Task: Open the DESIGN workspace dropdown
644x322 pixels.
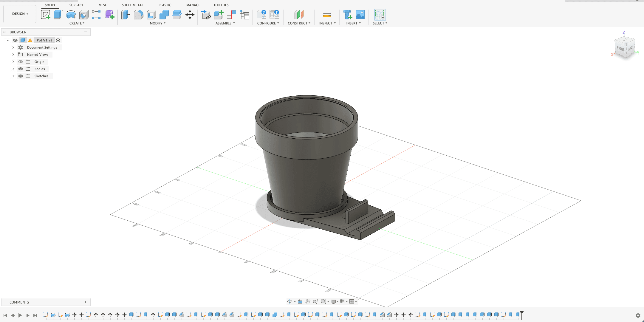Action: click(20, 14)
